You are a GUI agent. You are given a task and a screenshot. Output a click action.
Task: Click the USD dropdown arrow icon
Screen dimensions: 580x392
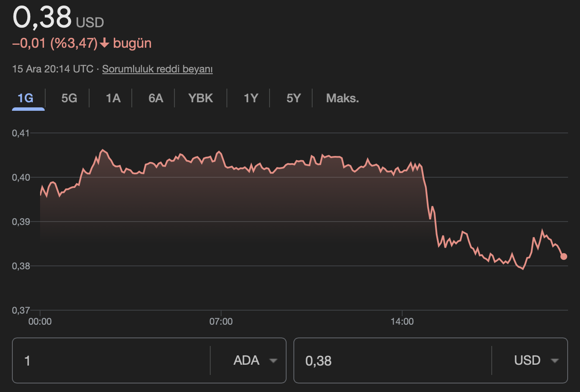click(x=554, y=361)
